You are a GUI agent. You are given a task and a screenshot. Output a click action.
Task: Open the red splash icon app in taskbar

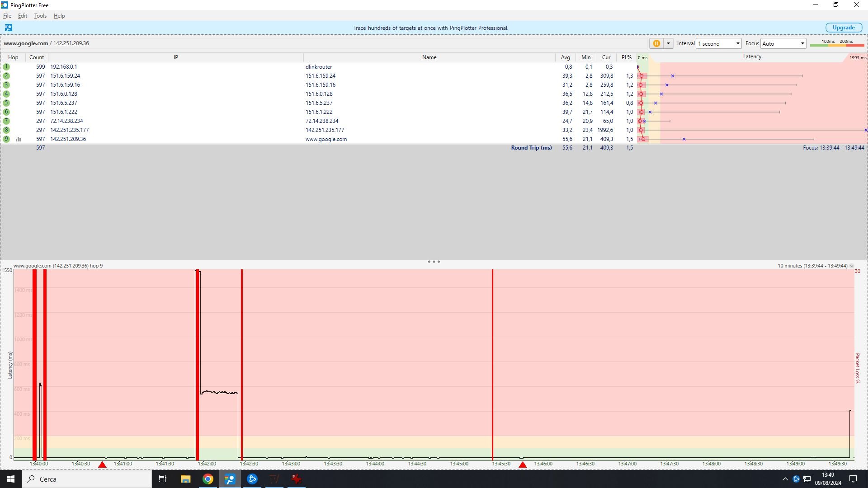click(297, 479)
